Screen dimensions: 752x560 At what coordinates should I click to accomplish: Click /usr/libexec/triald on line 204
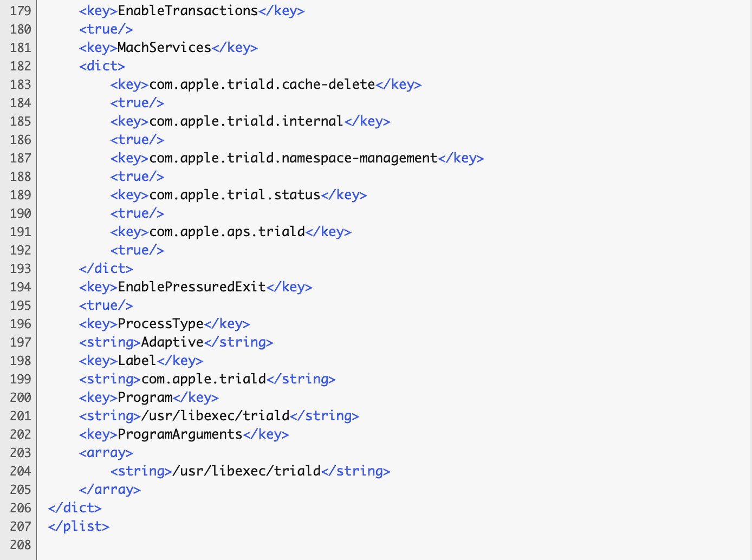(x=247, y=471)
